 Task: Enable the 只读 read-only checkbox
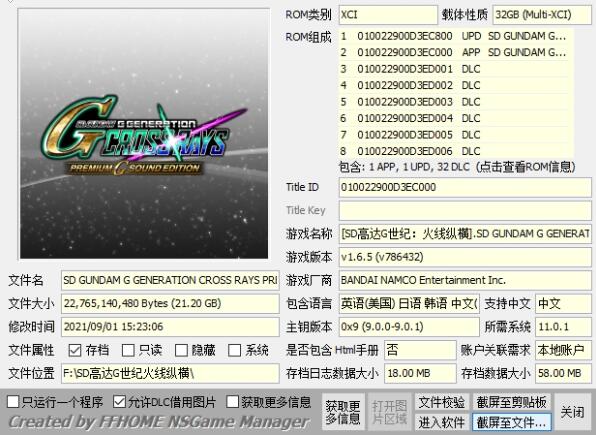tap(128, 350)
